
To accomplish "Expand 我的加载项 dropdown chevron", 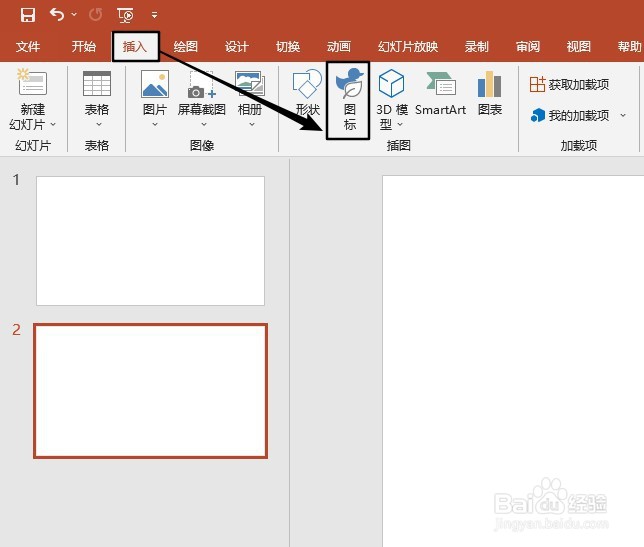I will pyautogui.click(x=623, y=115).
